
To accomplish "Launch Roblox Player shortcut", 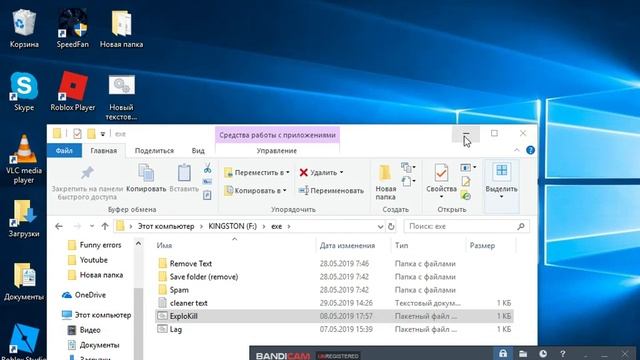I will [73, 92].
